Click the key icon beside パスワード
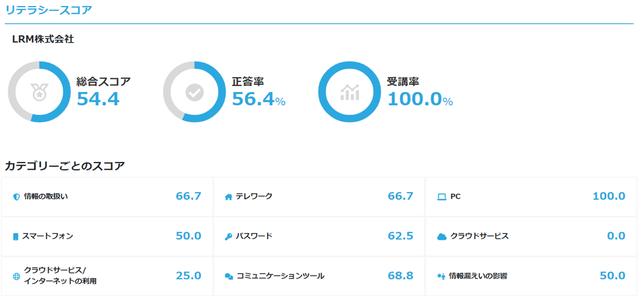 click(x=229, y=237)
